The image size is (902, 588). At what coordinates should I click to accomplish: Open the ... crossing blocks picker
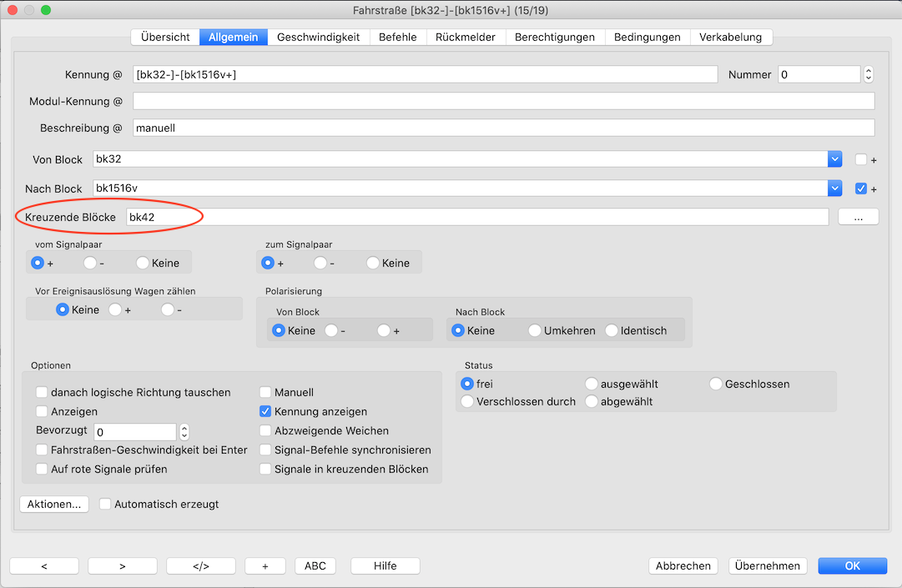pos(858,217)
